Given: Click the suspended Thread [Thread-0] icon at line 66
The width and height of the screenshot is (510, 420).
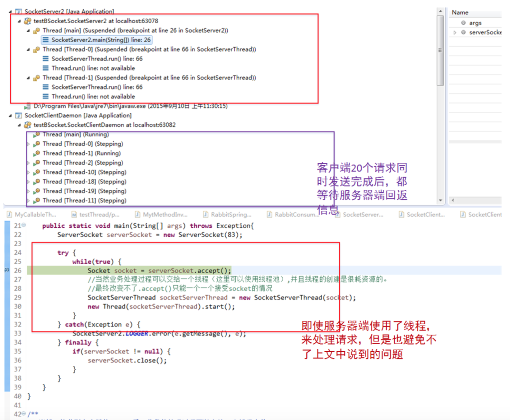Looking at the screenshot, I should pos(37,49).
